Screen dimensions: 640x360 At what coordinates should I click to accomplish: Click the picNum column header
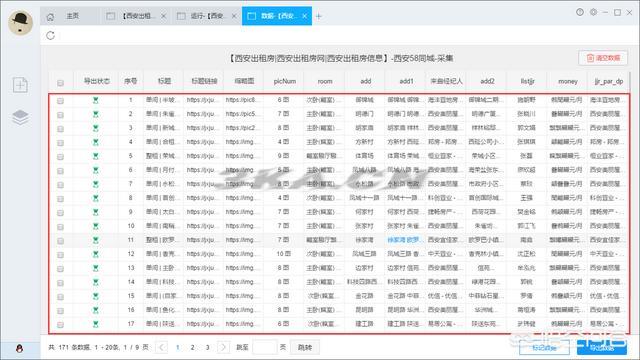click(x=284, y=81)
